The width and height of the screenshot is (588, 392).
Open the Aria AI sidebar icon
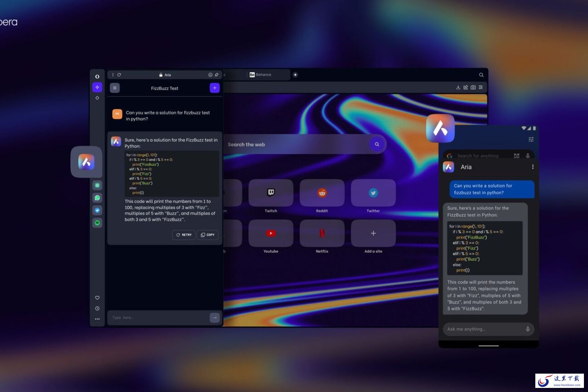[x=97, y=87]
